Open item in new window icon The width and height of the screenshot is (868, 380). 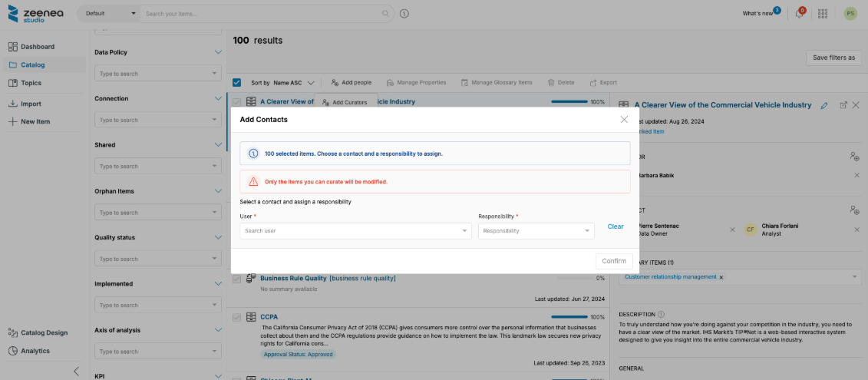coord(843,105)
